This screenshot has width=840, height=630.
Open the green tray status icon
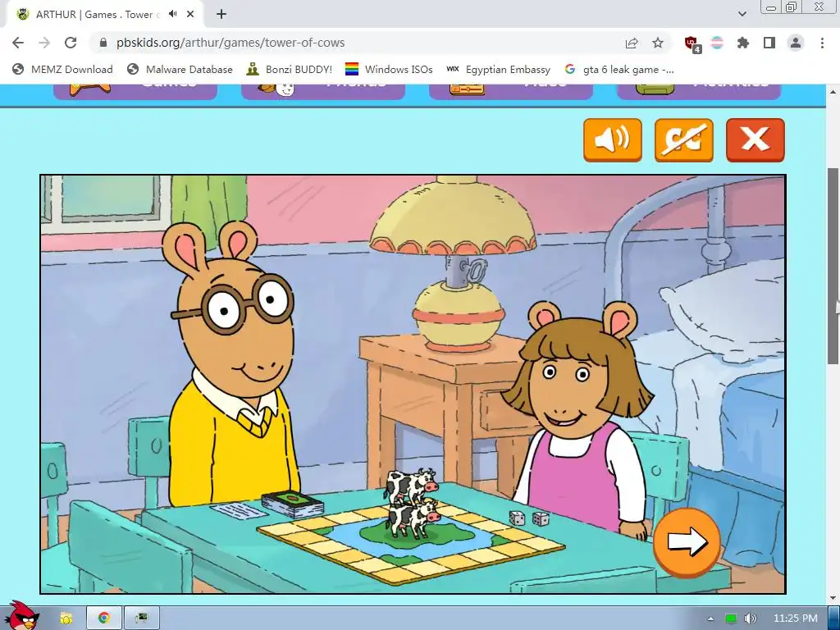click(730, 619)
